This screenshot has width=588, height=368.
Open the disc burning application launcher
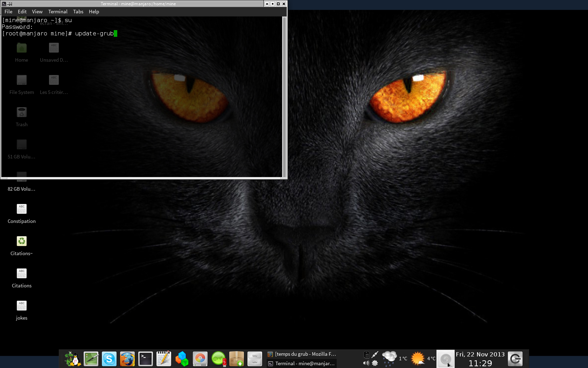200,359
